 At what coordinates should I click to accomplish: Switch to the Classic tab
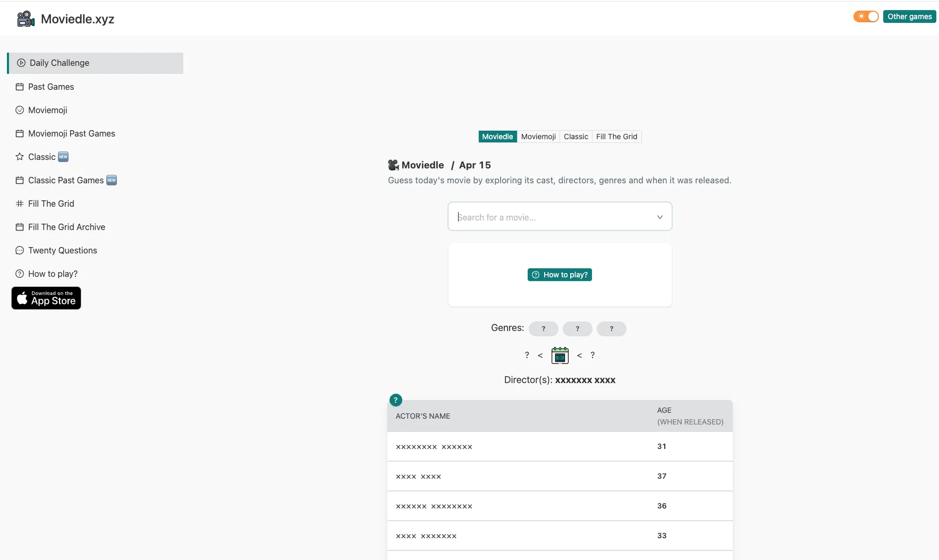click(x=576, y=137)
